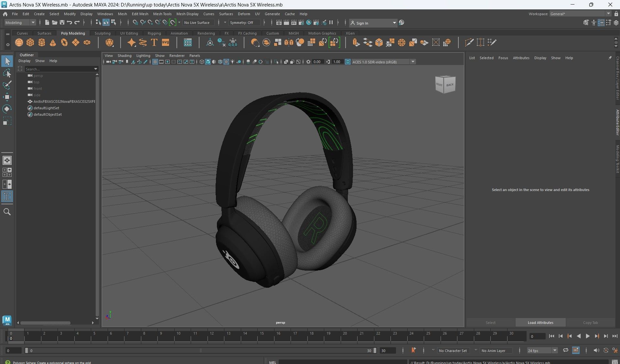Click the polygon Type tool icon

154,42
